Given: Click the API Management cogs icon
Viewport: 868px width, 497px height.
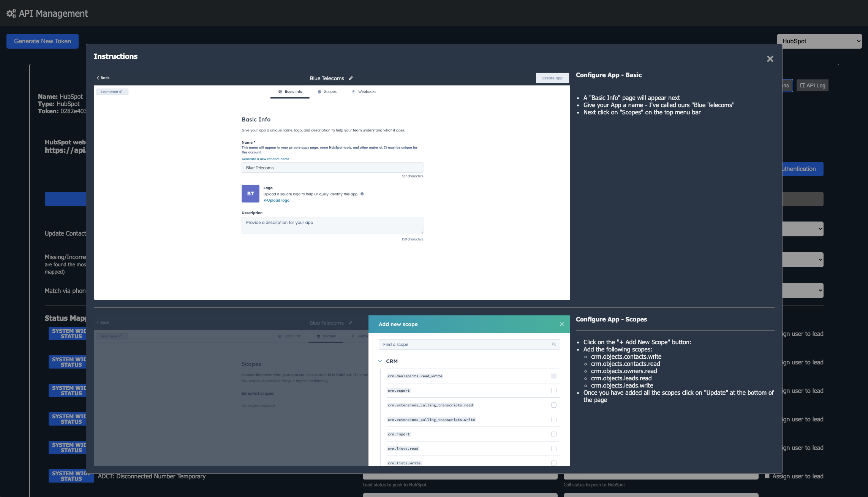Looking at the screenshot, I should 11,13.
